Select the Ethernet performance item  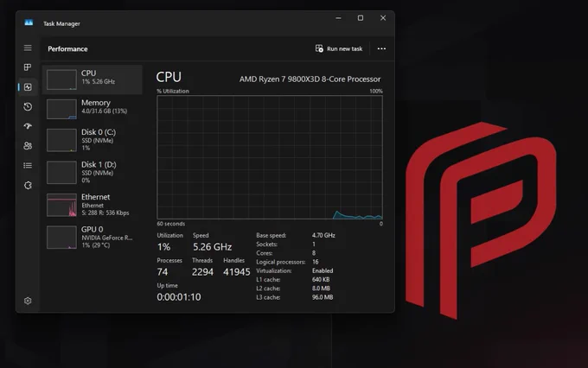93,205
